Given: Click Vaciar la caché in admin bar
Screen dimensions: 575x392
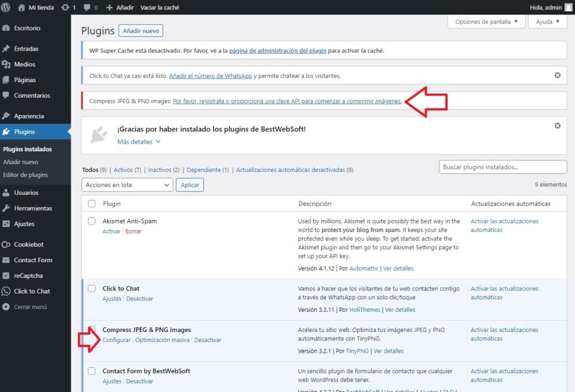Looking at the screenshot, I should [x=159, y=7].
